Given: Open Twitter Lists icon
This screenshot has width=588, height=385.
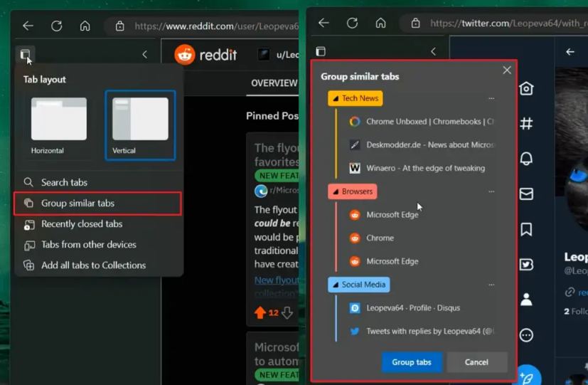Looking at the screenshot, I should (x=527, y=265).
